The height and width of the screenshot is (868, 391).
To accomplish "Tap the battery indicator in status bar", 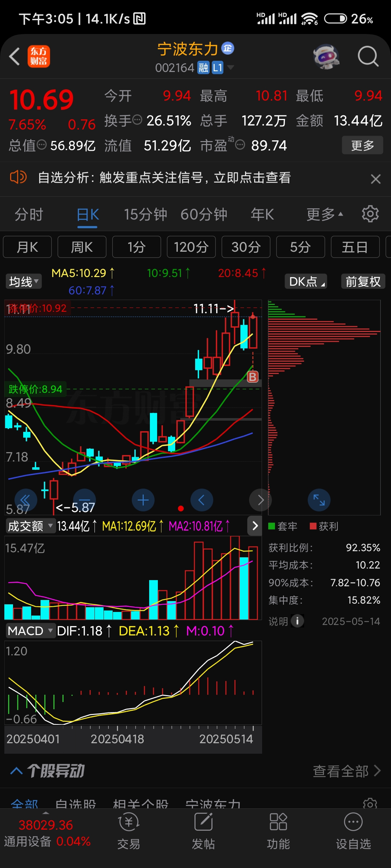I will coord(335,18).
